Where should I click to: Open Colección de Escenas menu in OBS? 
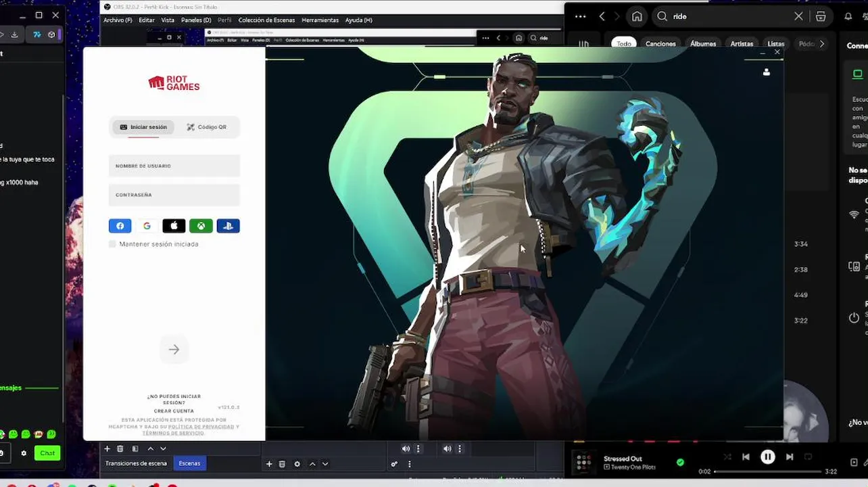[266, 20]
